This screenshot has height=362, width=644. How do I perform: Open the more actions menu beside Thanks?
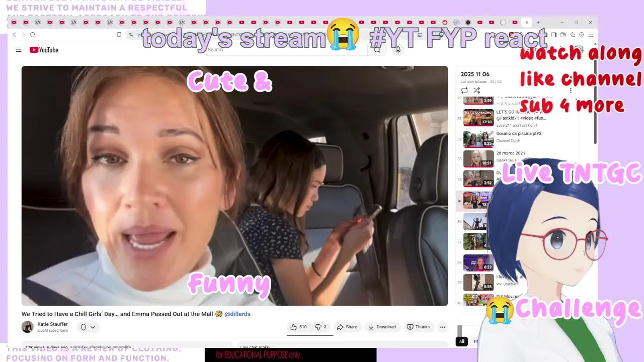pos(443,327)
